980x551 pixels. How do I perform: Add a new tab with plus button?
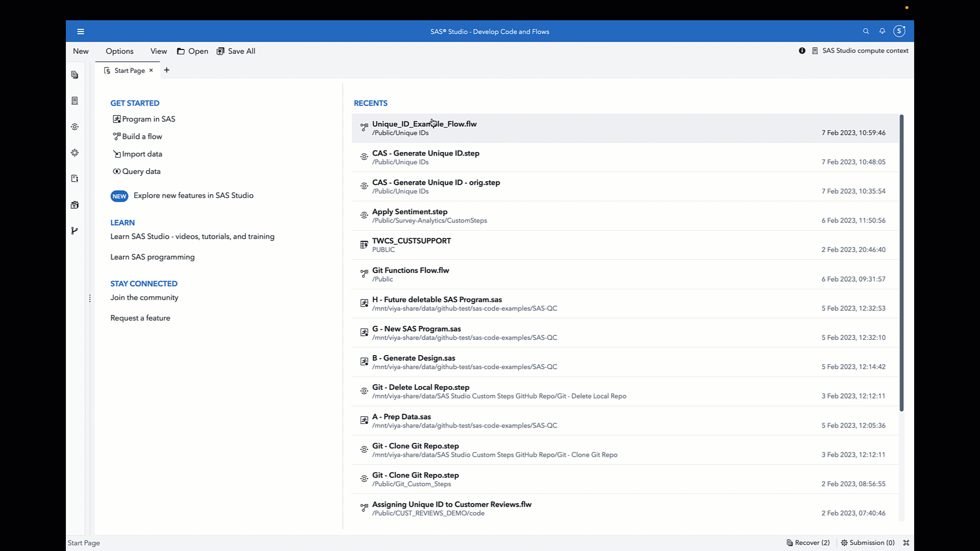(166, 70)
